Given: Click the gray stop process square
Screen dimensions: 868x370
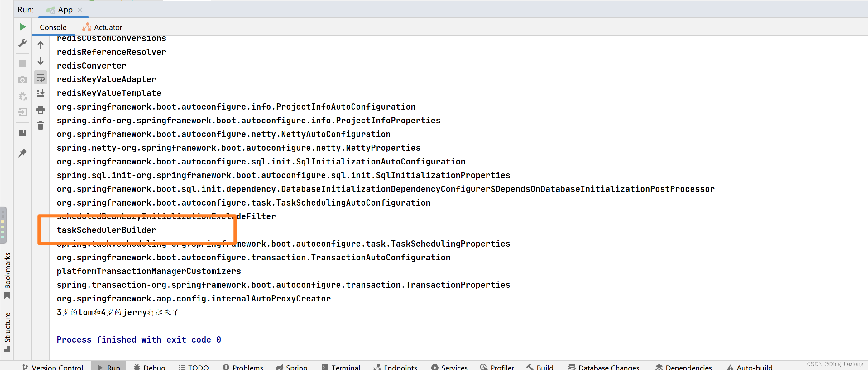Looking at the screenshot, I should (22, 64).
